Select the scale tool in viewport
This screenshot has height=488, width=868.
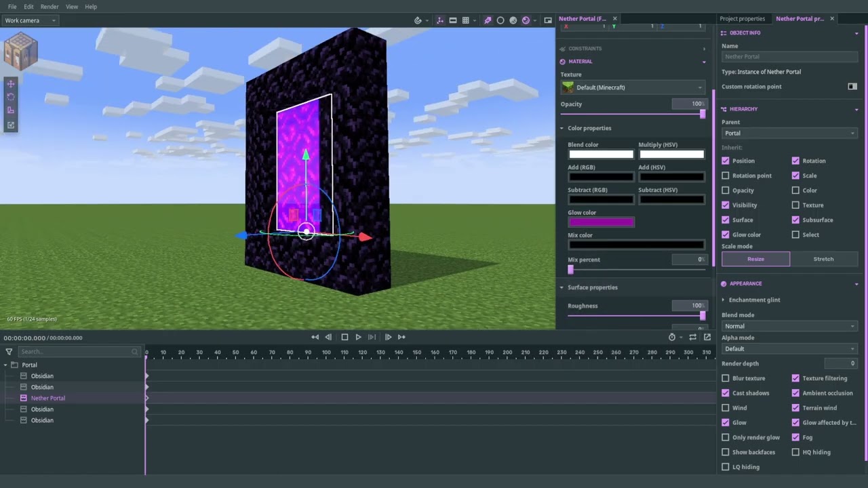pos(11,110)
